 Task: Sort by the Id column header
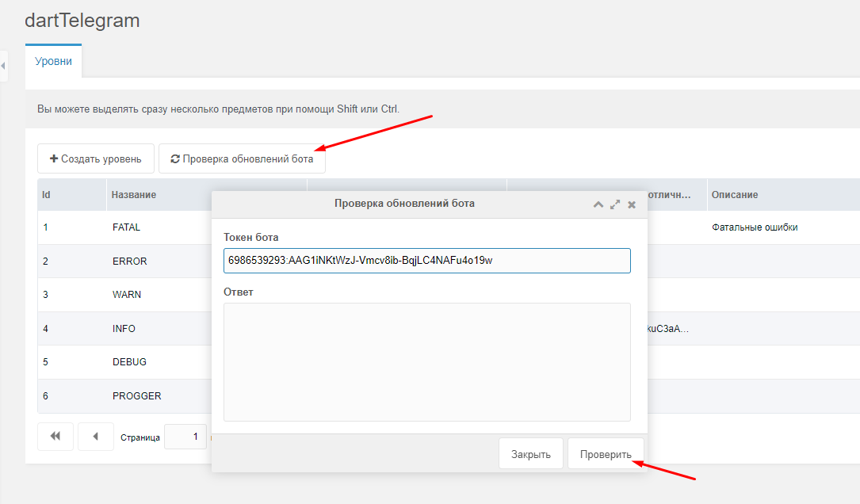[x=72, y=195]
